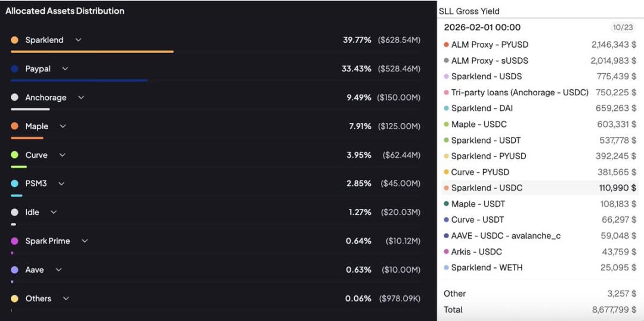Click Tri-party loans Anchorage USDC entry
Image resolution: width=644 pixels, height=321 pixels.
(x=519, y=92)
